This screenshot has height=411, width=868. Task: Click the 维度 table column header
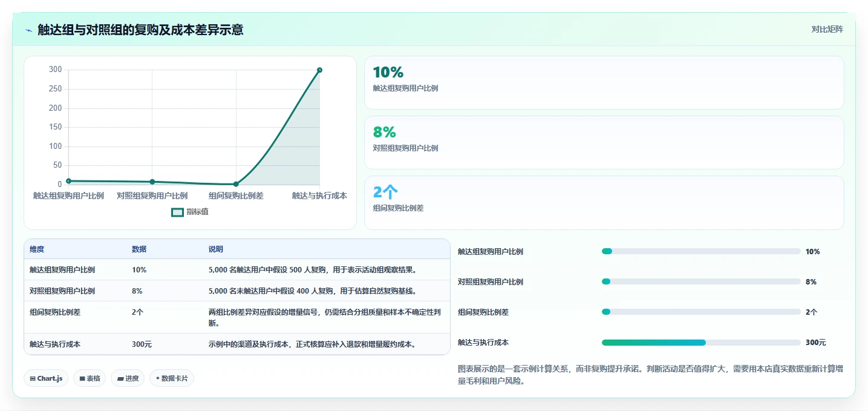[37, 249]
